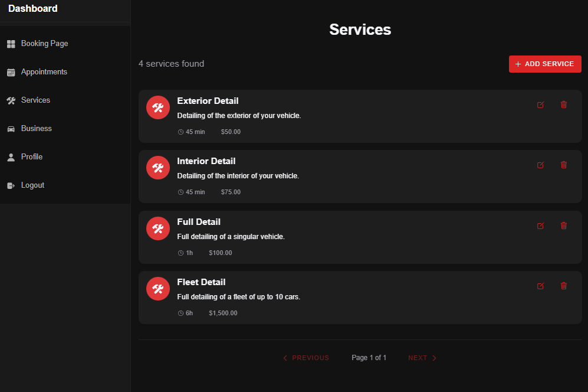Select the Appointments calendar icon
The image size is (588, 392).
[11, 71]
